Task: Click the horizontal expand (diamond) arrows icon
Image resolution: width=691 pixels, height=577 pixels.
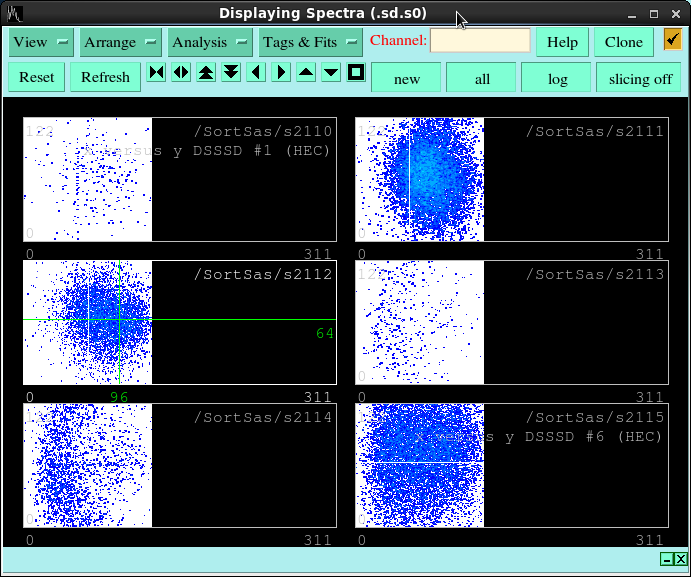Action: (x=181, y=72)
